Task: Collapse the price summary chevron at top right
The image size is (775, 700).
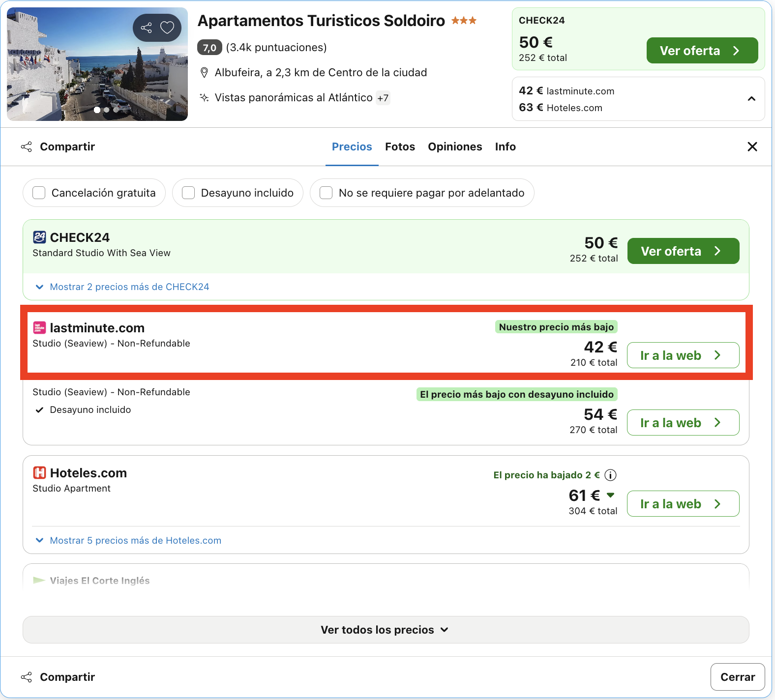Action: [x=751, y=99]
